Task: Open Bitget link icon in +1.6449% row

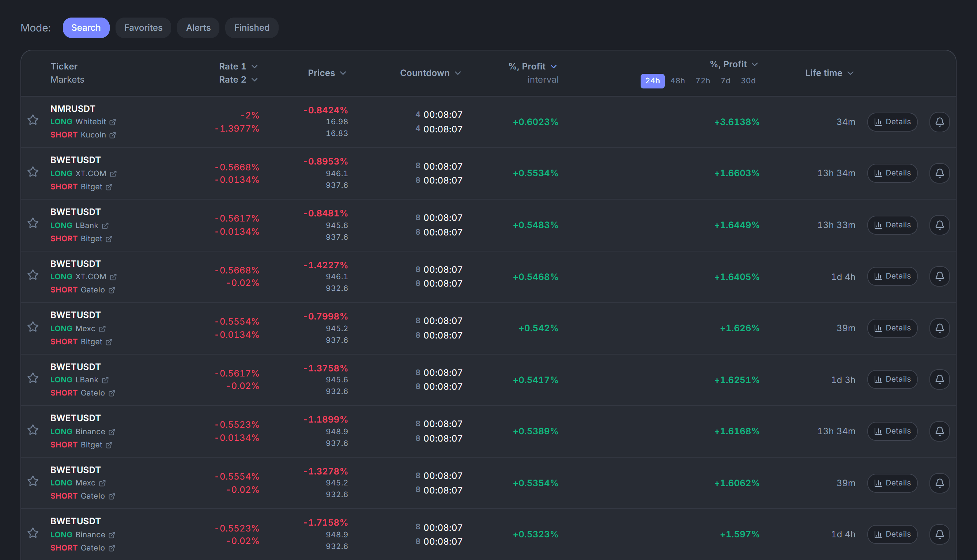Action: point(109,239)
